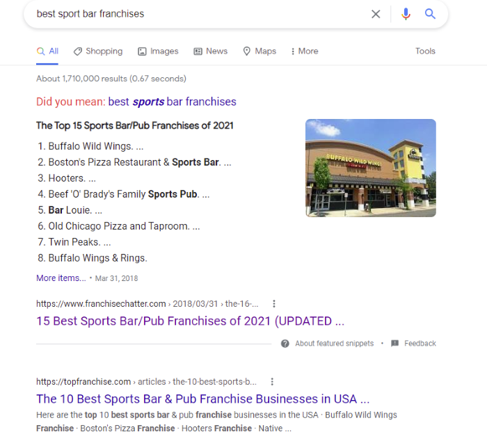Start voice search with microphone icon
Viewport: 487px width, 448px height.
[x=406, y=14]
